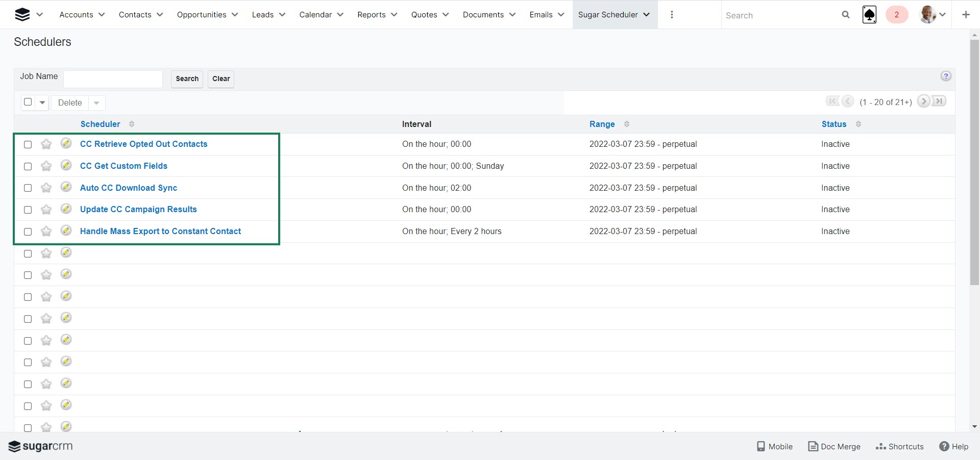This screenshot has width=980, height=460.
Task: Open the Reports module tab
Action: pos(372,15)
